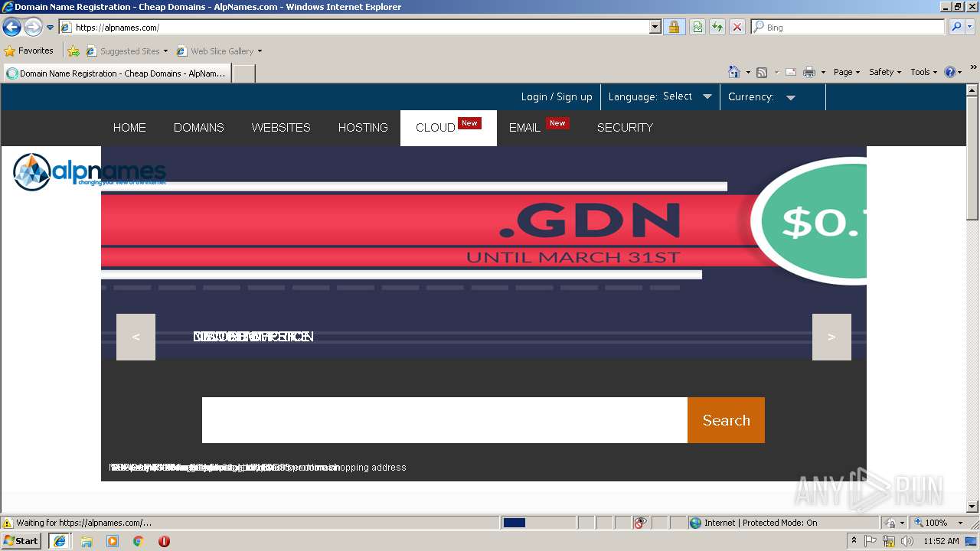Click the 11:52 AM system clock
The height and width of the screenshot is (551, 980).
[941, 541]
